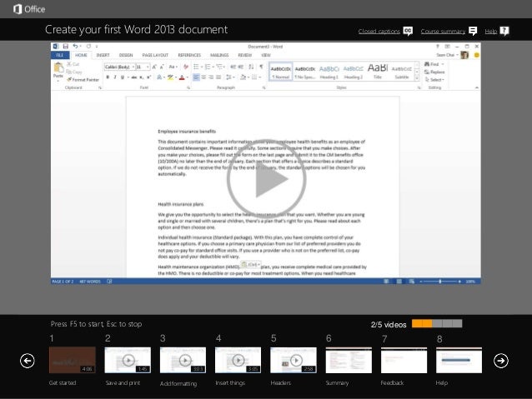
Task: Select the Insert things video thumbnail
Action: coord(238,360)
